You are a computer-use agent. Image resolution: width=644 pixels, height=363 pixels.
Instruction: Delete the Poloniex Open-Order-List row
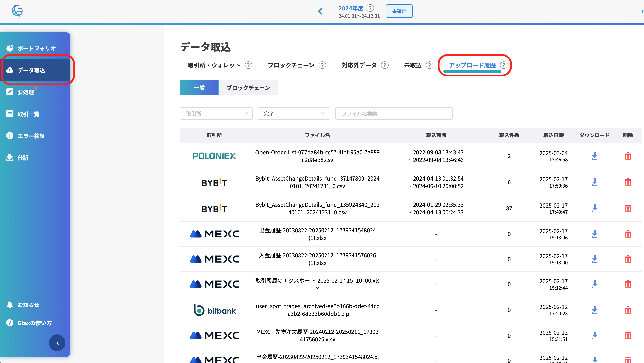point(628,156)
